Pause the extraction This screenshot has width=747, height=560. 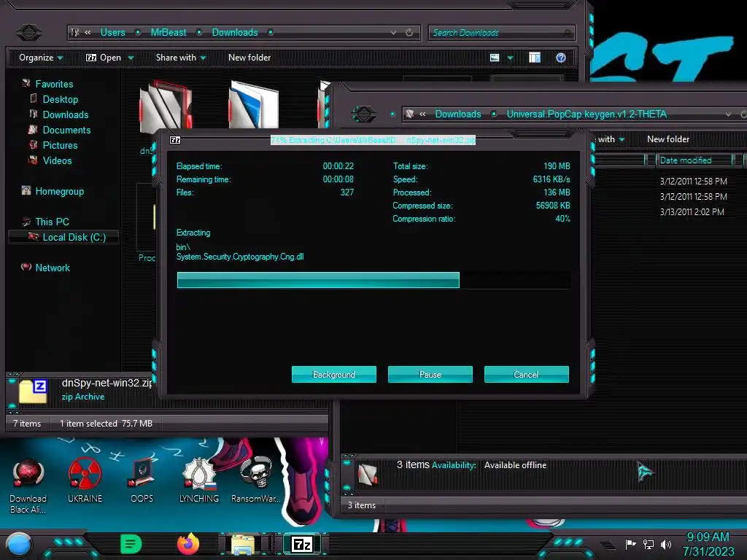coord(430,374)
